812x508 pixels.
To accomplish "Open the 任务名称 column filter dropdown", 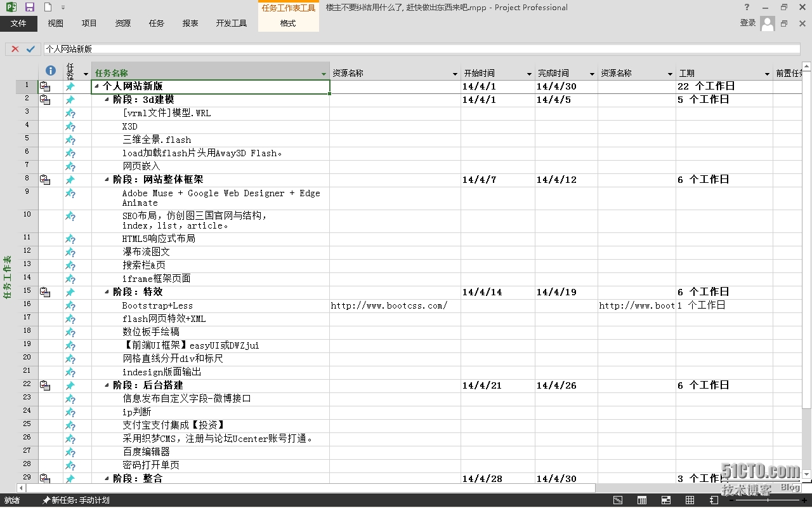I will tap(324, 74).
